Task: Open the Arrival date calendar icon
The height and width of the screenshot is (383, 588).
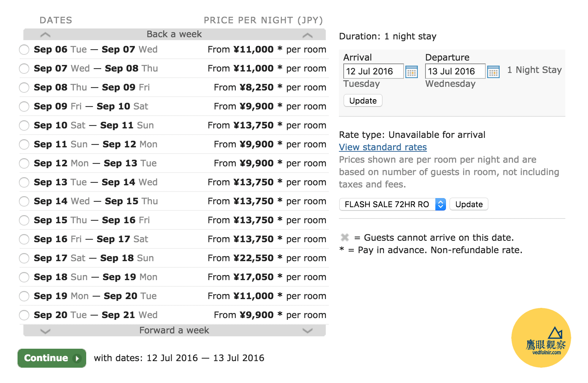Action: tap(412, 71)
